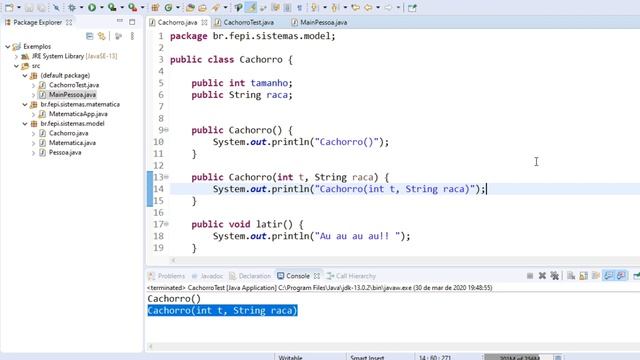Click the editor horizontal scrollbar left arrow
This screenshot has height=360, width=640.
[x=173, y=260]
